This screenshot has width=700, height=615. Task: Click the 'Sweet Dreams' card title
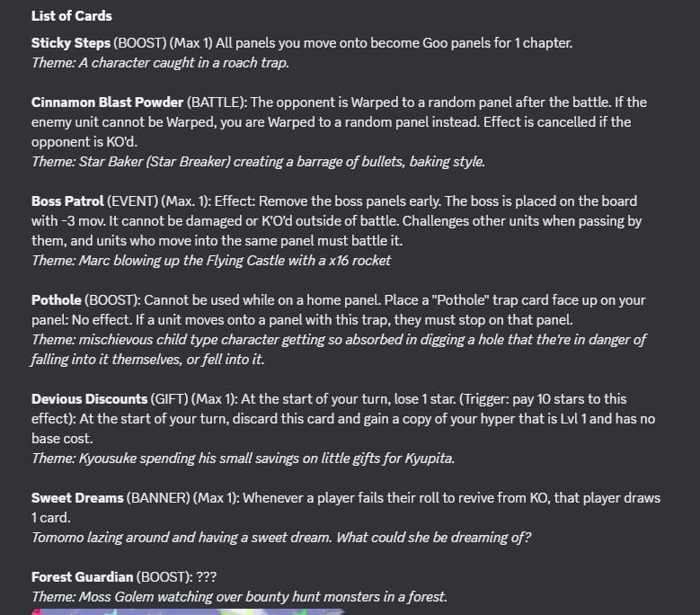(77, 497)
